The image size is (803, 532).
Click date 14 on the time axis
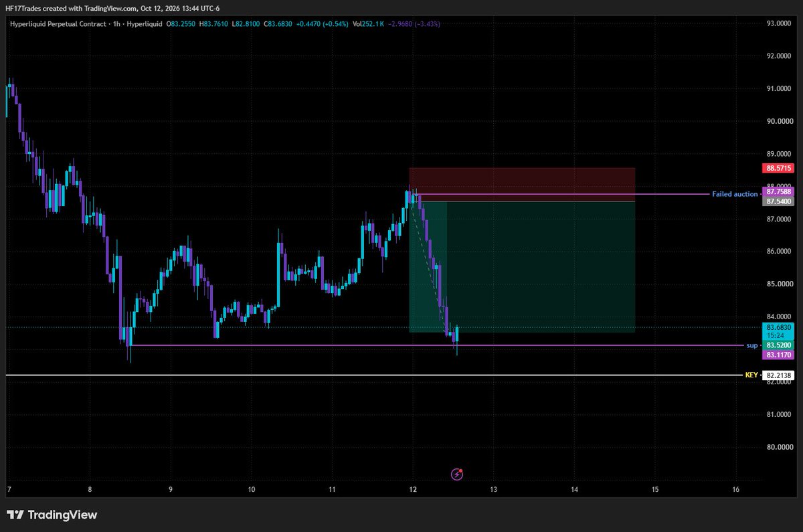(x=574, y=490)
